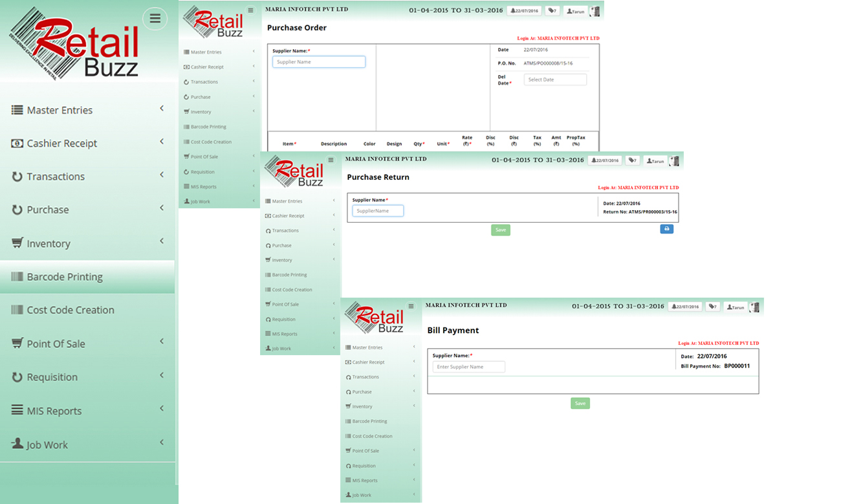Click Job Work user icon in large sidebar
841x504 pixels.
(x=17, y=444)
